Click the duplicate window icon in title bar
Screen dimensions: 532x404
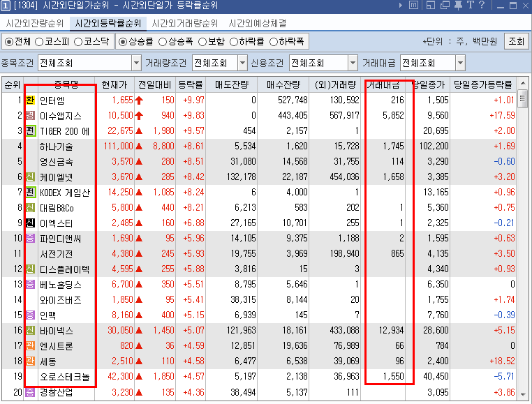coord(445,5)
